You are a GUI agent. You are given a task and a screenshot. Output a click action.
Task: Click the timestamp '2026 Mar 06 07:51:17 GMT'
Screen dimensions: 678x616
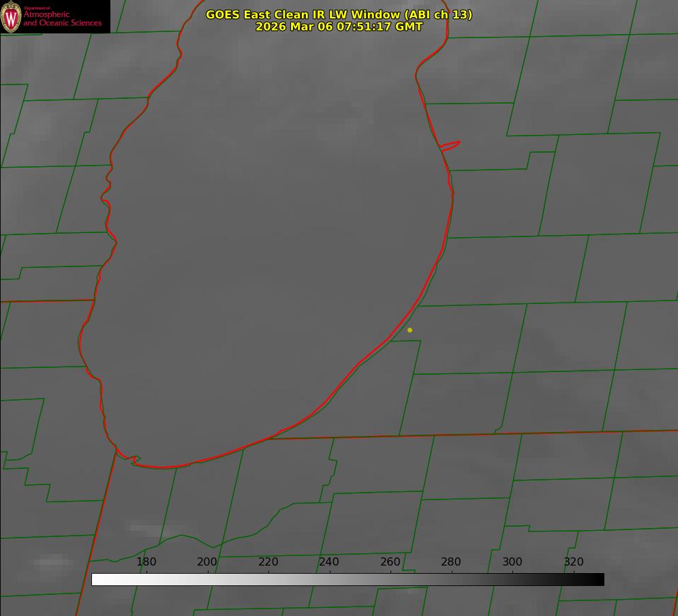(339, 27)
